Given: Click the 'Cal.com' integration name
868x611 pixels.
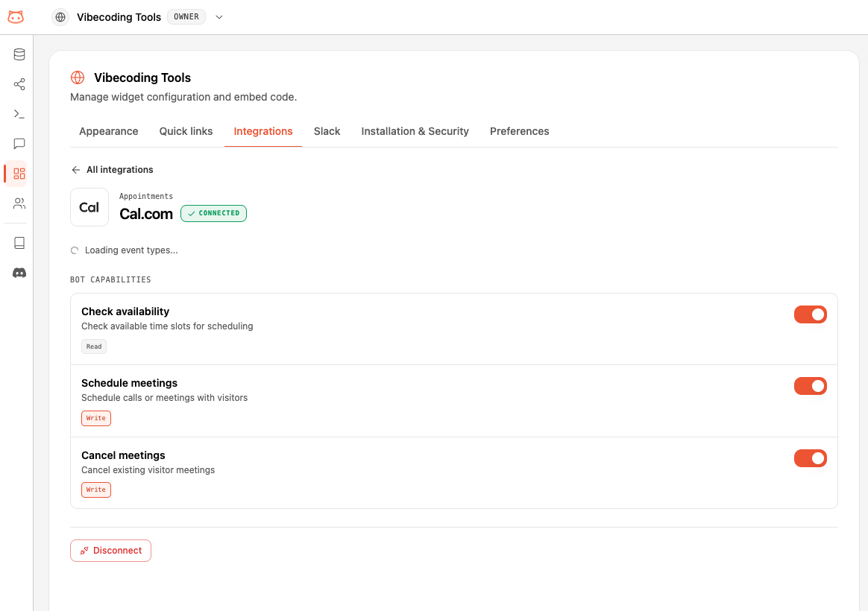Looking at the screenshot, I should [x=146, y=214].
